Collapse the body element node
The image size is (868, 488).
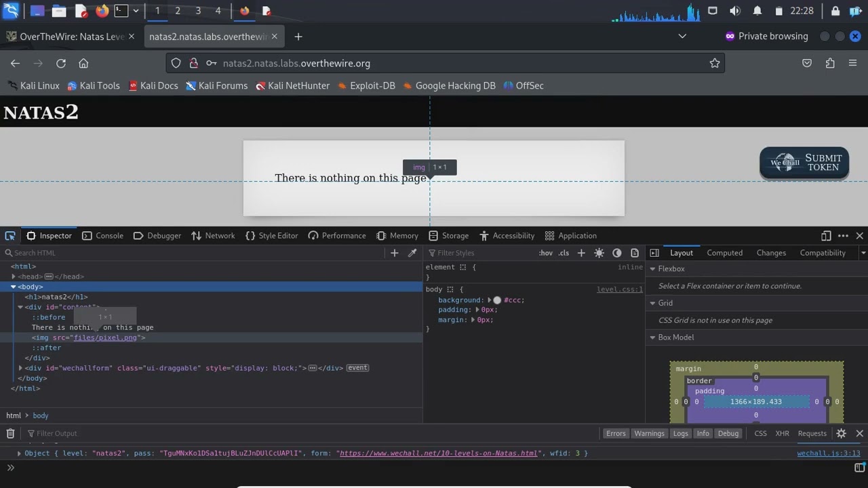[x=14, y=287]
